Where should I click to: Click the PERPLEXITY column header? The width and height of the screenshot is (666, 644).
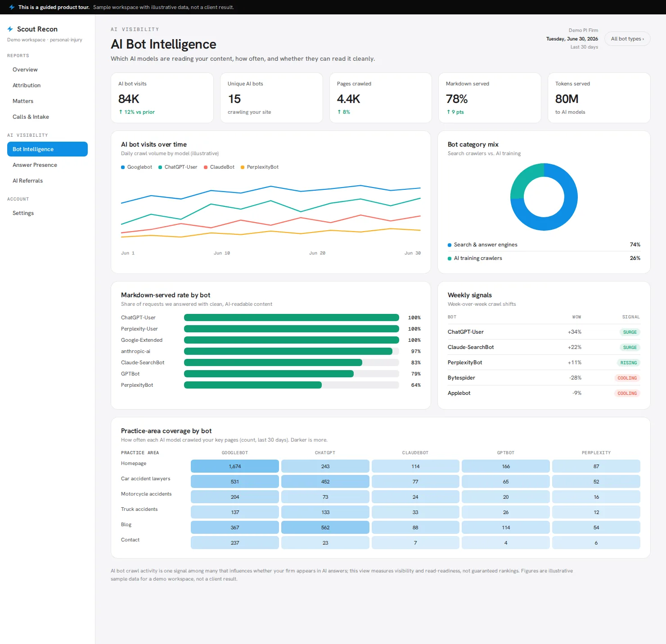point(596,453)
